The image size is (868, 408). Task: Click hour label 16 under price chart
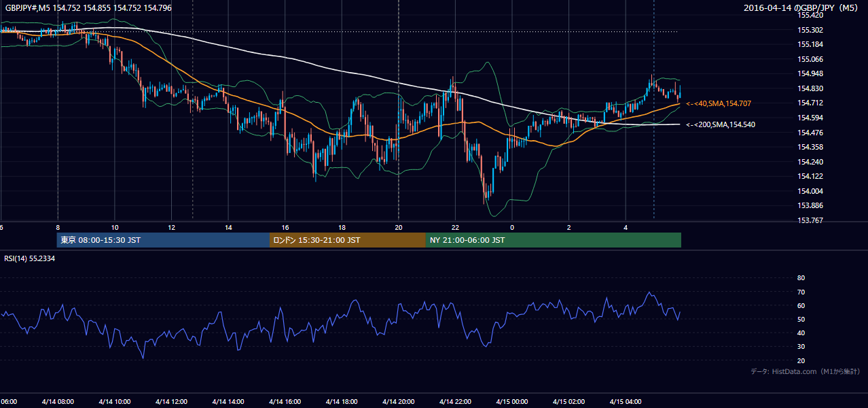pyautogui.click(x=285, y=228)
